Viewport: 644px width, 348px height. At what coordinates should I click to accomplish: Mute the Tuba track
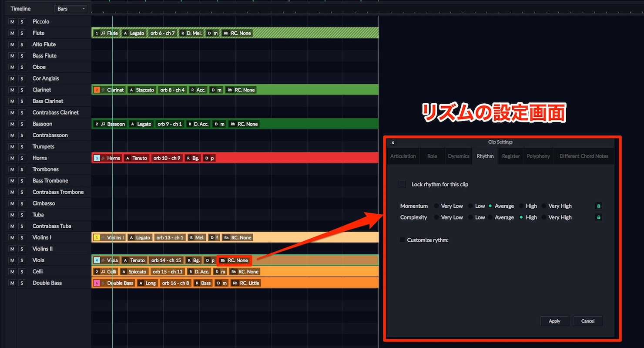(12, 215)
